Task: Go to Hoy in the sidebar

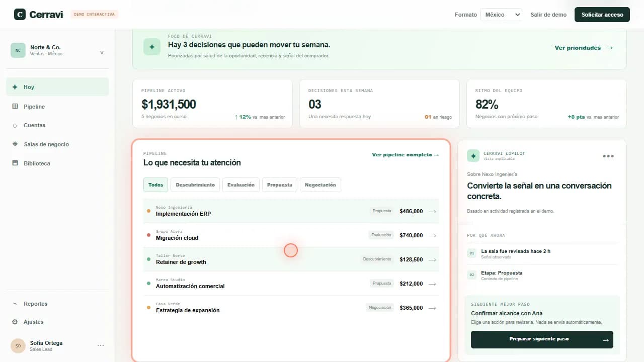Action: click(x=57, y=87)
